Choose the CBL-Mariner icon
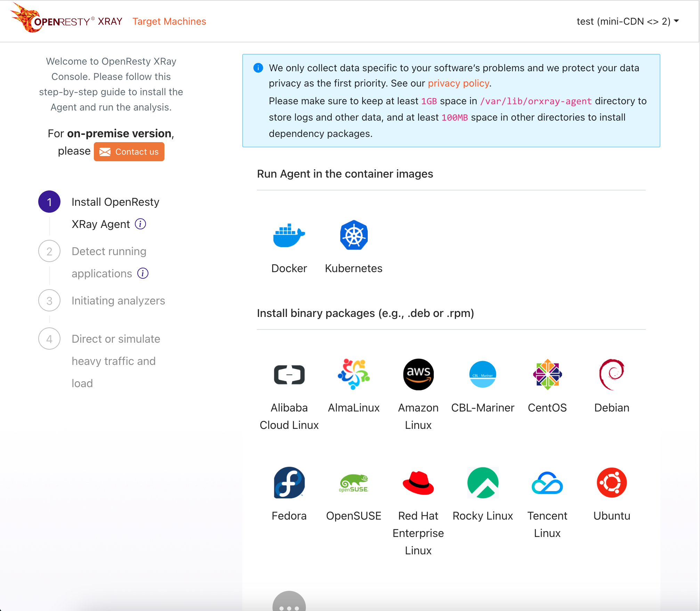This screenshot has height=611, width=700. tap(483, 374)
